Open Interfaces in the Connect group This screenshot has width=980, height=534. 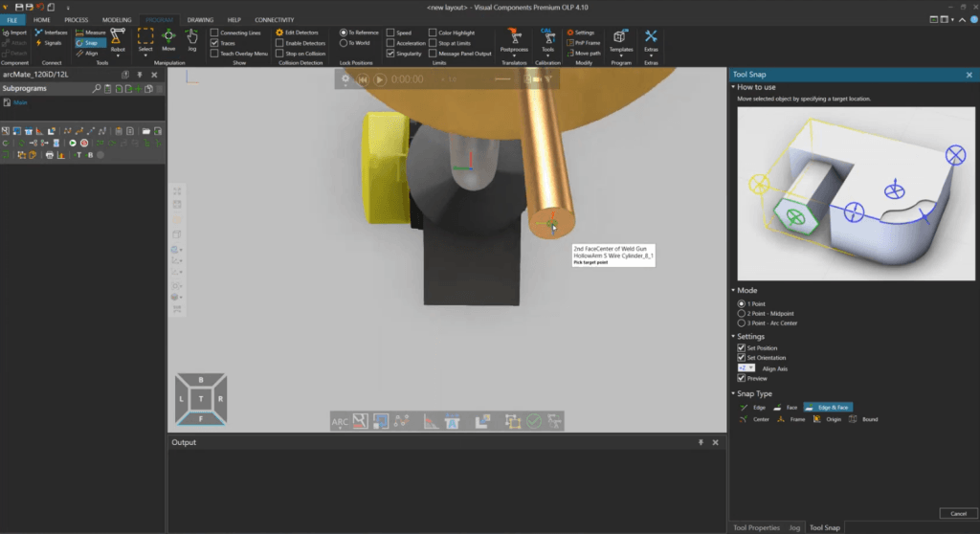tap(52, 33)
